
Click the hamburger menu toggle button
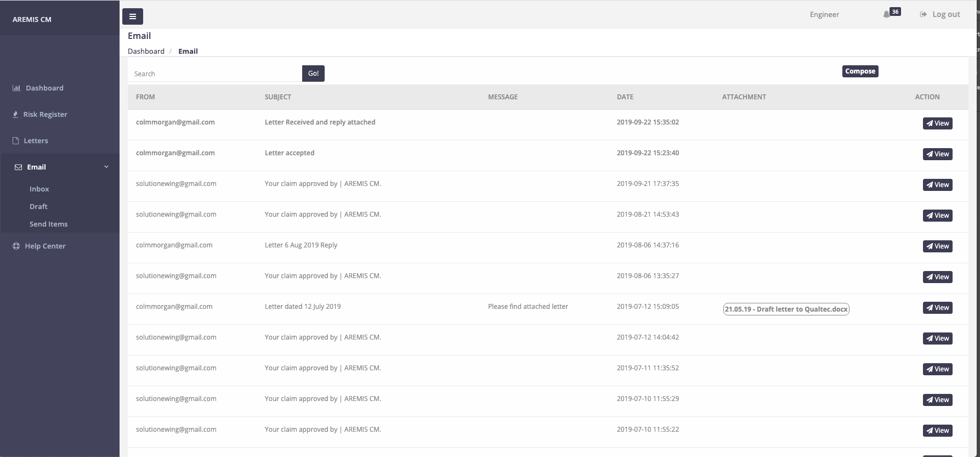(x=132, y=16)
